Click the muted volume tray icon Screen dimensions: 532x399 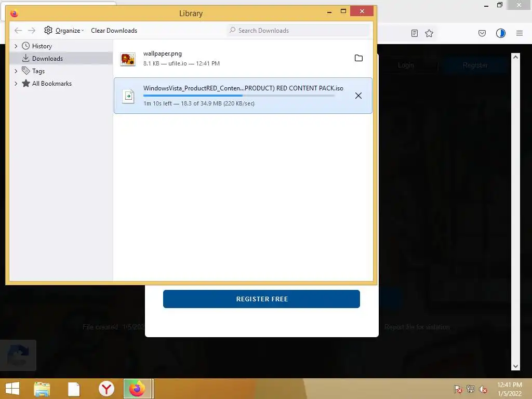pyautogui.click(x=483, y=389)
